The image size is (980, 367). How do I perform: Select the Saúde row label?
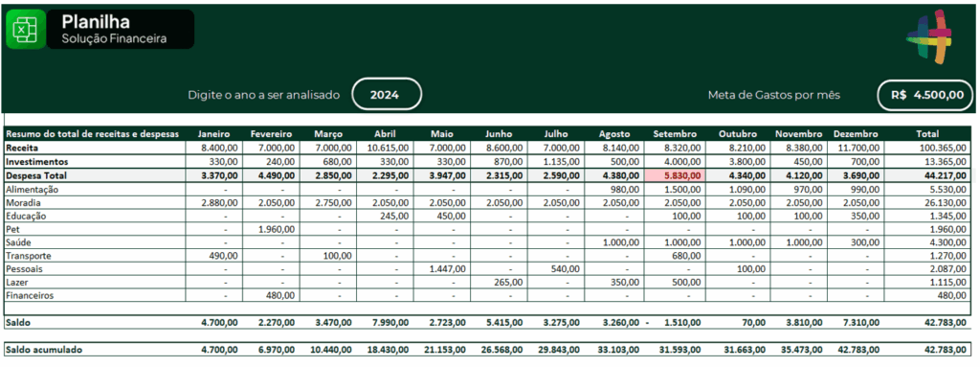point(19,242)
